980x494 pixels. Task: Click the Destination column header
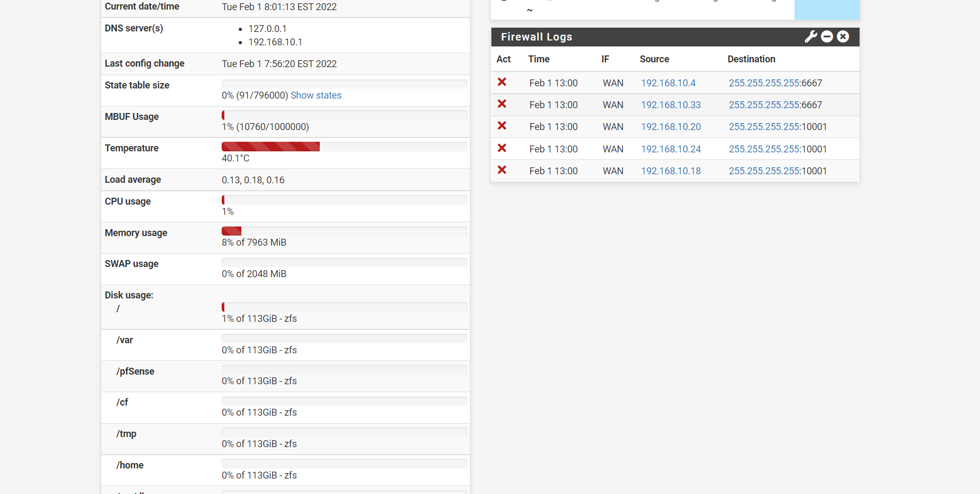(x=751, y=59)
